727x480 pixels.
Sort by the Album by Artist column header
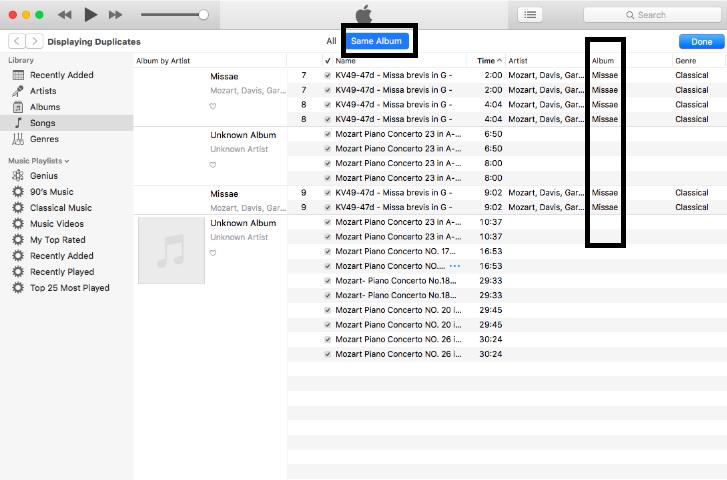coord(163,61)
